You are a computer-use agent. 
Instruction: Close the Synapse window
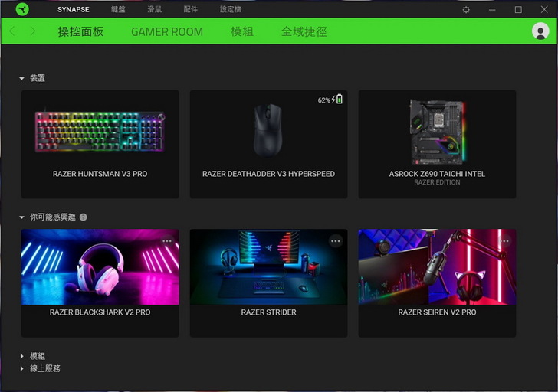pos(544,10)
